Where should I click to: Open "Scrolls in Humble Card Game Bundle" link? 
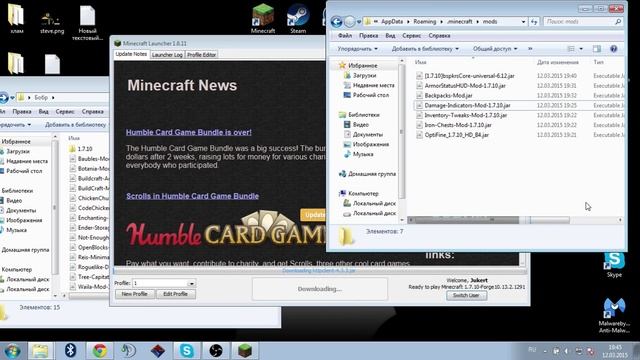point(192,196)
